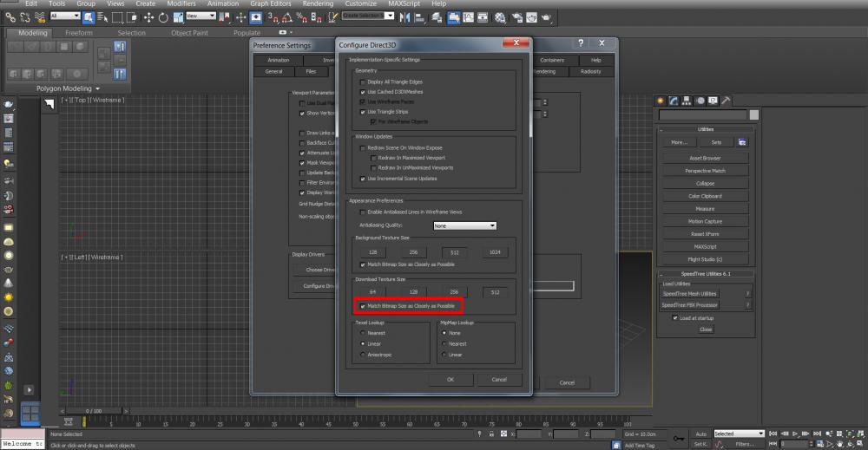Screen dimensions: 868x450
Task: Open the Modify command panel tab
Action: pyautogui.click(x=674, y=101)
